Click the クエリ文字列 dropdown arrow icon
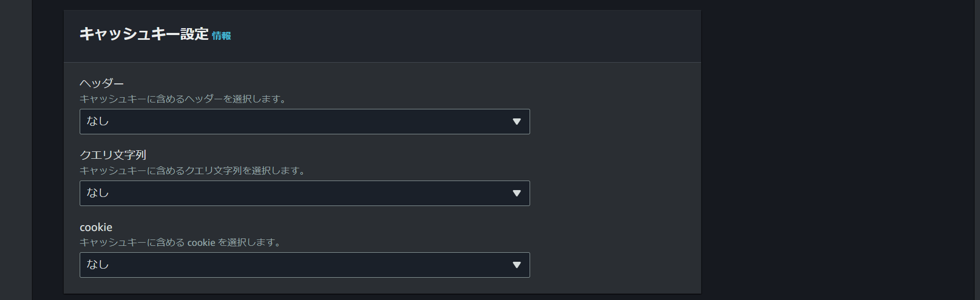Image resolution: width=980 pixels, height=300 pixels. (x=516, y=193)
